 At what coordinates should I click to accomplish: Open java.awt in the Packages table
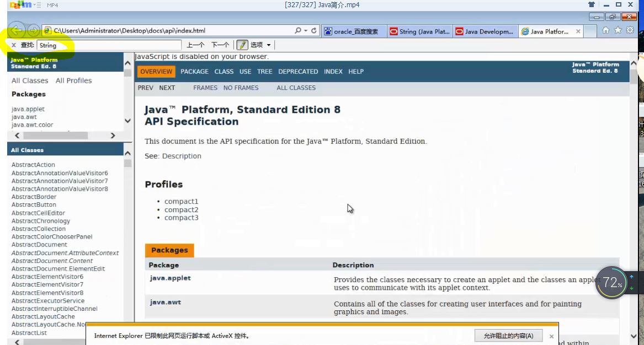(165, 302)
